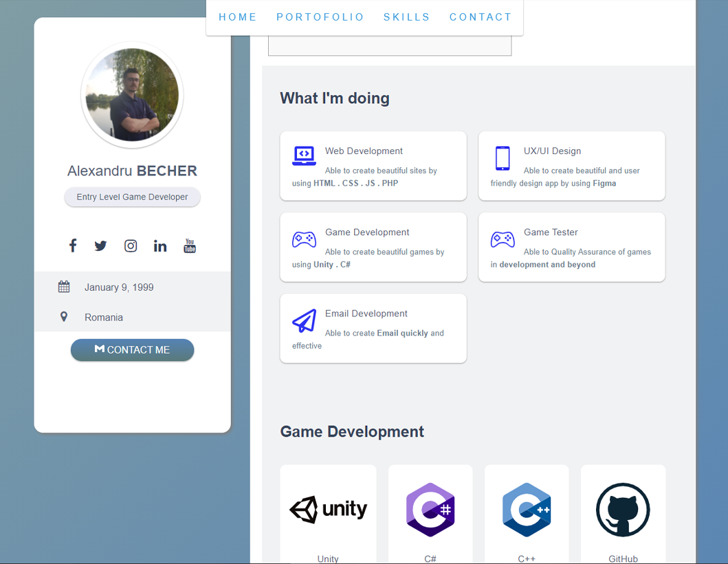Visit the LinkedIn icon link
The image size is (728, 564).
[160, 246]
